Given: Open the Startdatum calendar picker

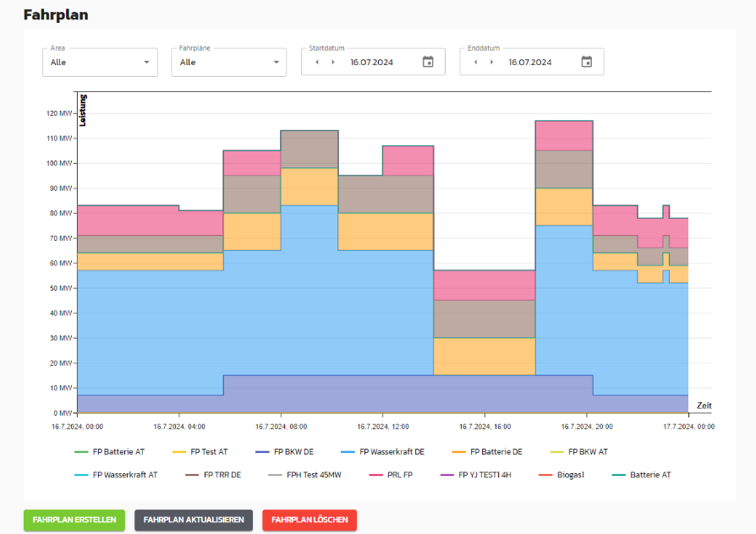Looking at the screenshot, I should tap(428, 62).
